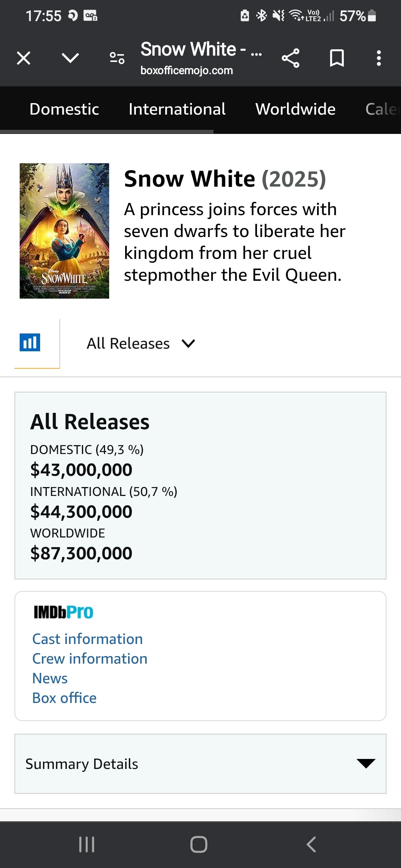Image resolution: width=401 pixels, height=868 pixels.
Task: Open the All Releases dropdown
Action: [x=140, y=343]
